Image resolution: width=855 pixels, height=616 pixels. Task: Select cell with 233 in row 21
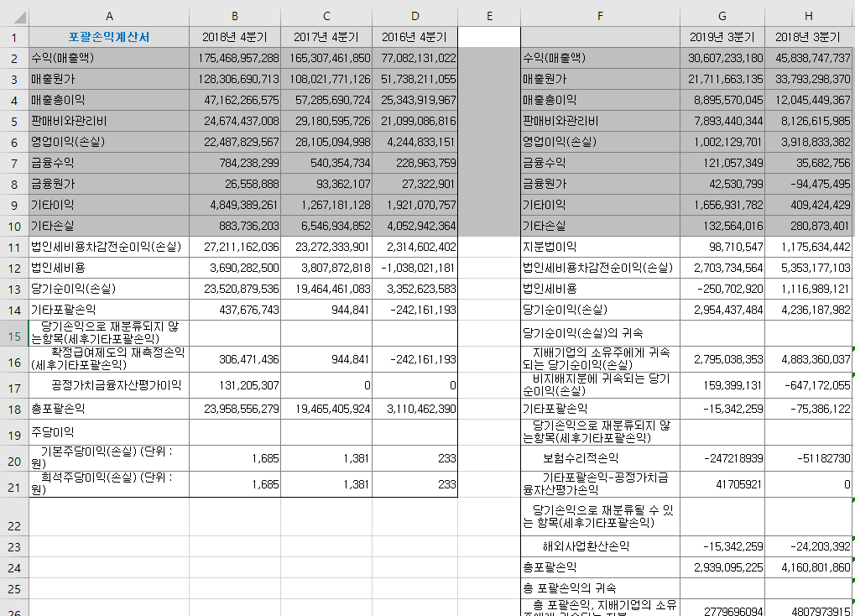click(x=415, y=484)
